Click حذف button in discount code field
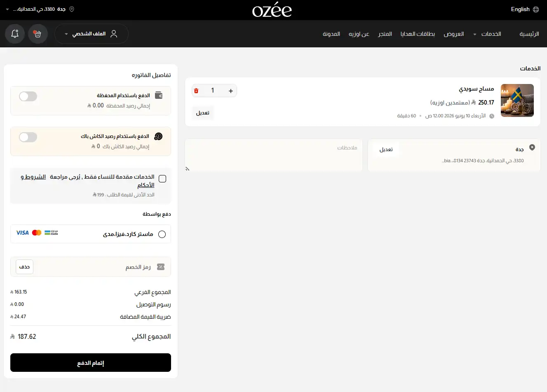The width and height of the screenshot is (547, 392). [x=25, y=267]
